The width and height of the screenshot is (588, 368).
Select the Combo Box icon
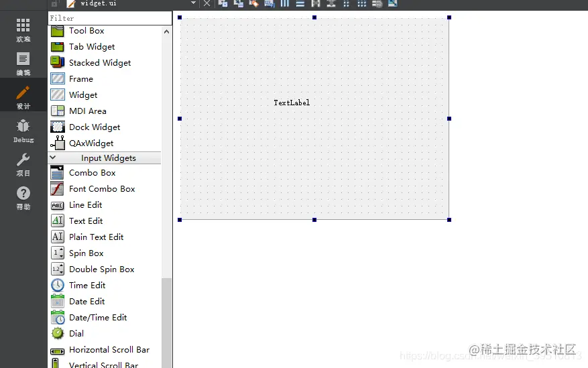click(x=58, y=173)
